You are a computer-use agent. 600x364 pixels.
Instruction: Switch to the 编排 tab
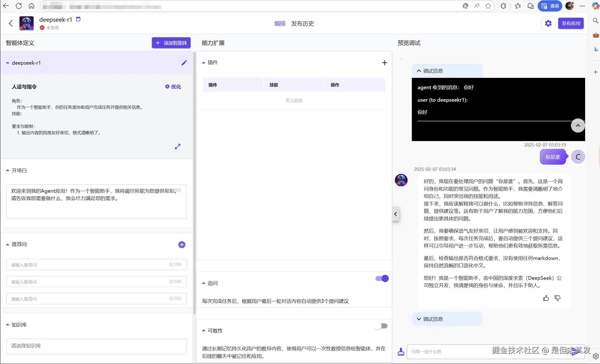(x=280, y=24)
